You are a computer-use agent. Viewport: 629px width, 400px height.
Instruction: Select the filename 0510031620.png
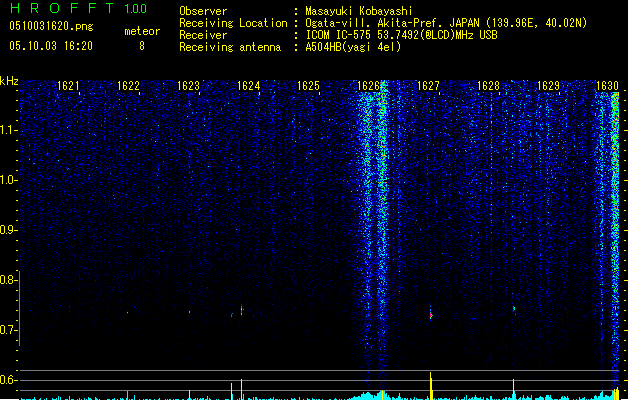click(x=51, y=26)
